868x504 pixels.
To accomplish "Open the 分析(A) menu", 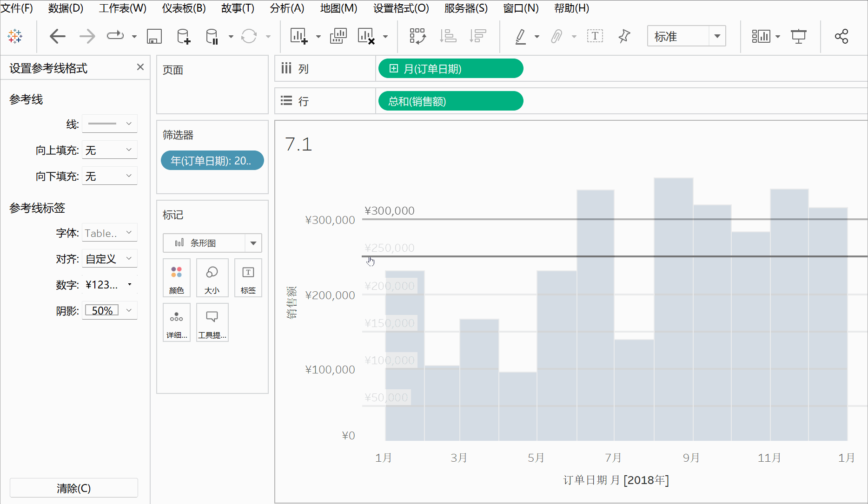I will point(287,8).
